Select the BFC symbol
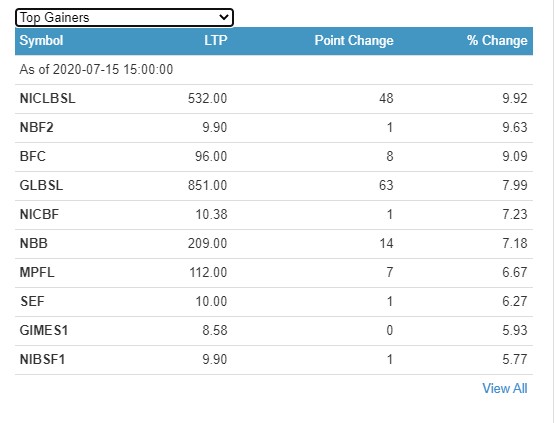 coord(33,156)
